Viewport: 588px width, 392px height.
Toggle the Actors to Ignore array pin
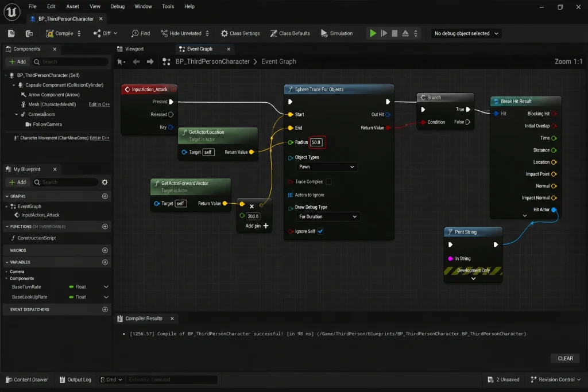290,195
